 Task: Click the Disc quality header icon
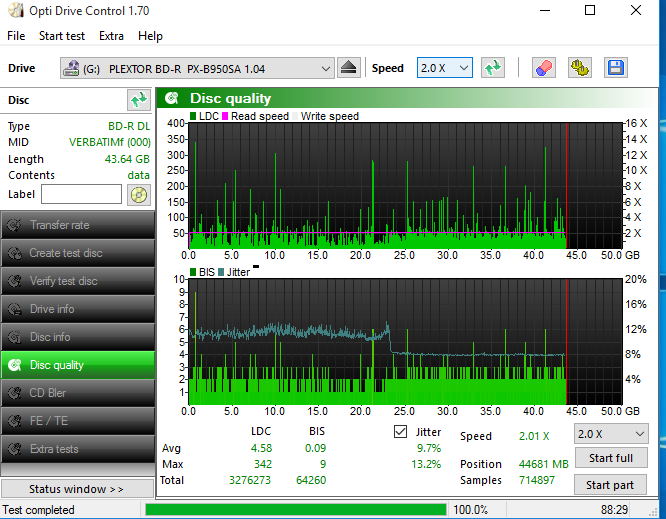point(172,99)
